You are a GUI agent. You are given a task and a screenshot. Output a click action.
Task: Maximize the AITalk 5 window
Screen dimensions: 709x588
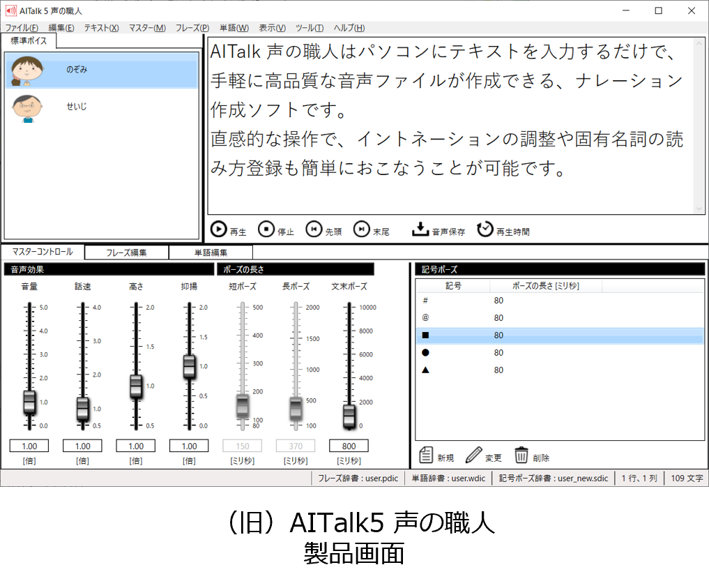pos(658,10)
